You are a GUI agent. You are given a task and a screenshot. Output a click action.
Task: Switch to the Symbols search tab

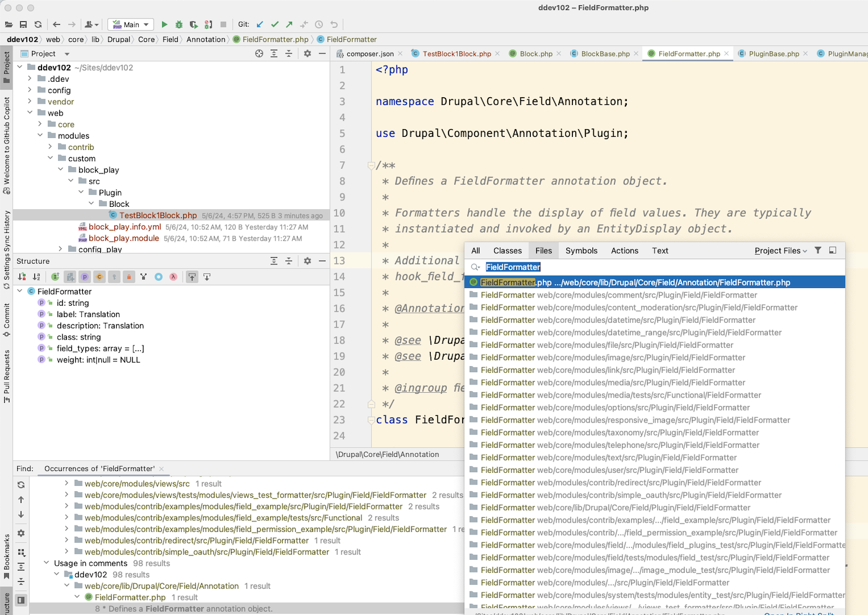point(581,251)
